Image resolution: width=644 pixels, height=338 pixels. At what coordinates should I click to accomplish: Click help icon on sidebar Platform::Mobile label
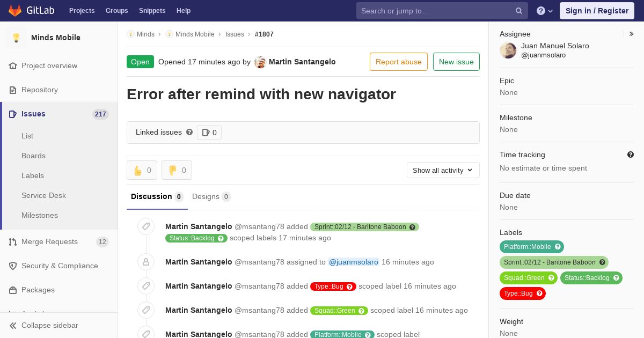(558, 247)
